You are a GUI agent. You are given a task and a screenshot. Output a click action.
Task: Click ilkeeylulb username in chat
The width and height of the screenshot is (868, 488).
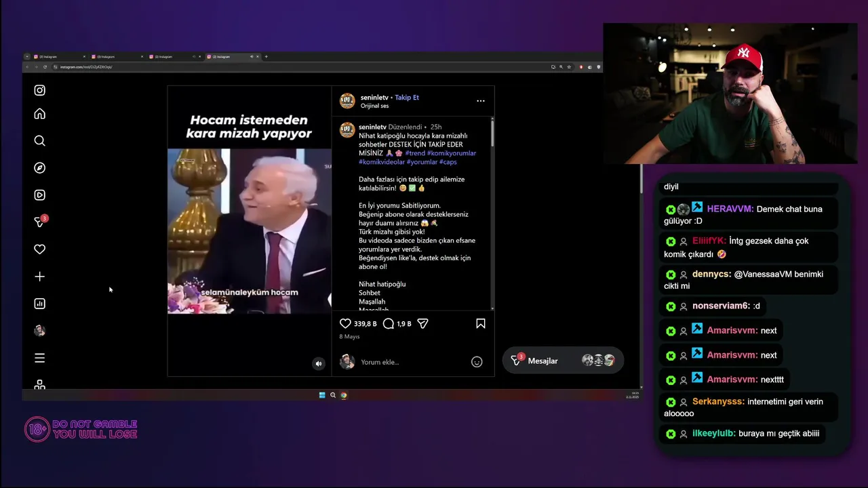(x=713, y=433)
